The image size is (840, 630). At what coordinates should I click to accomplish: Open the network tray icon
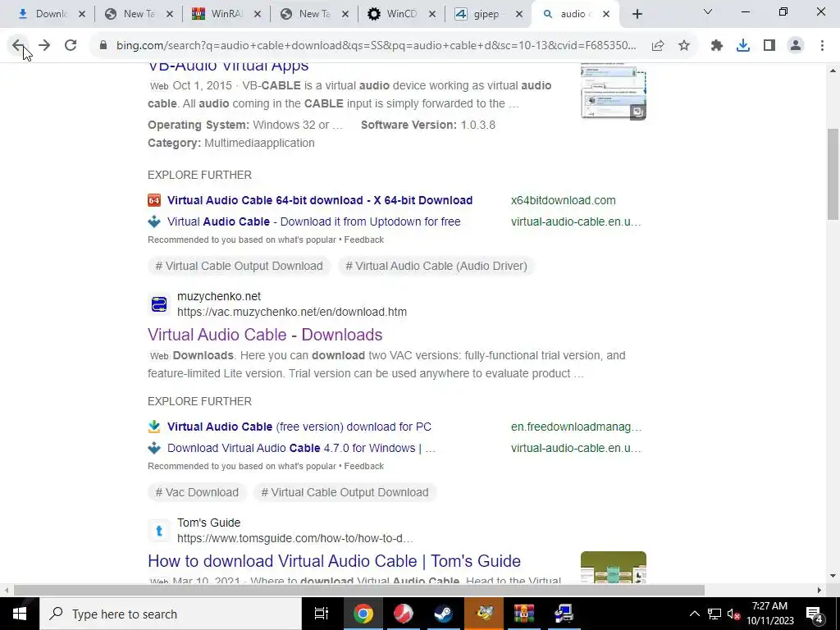[x=714, y=614]
